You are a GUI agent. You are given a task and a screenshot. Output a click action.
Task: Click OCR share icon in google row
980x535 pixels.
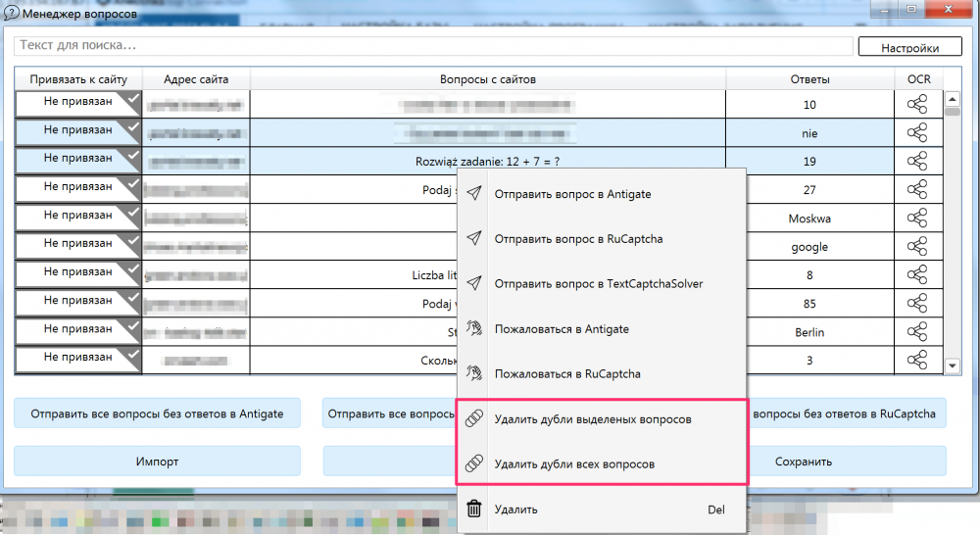tap(917, 246)
